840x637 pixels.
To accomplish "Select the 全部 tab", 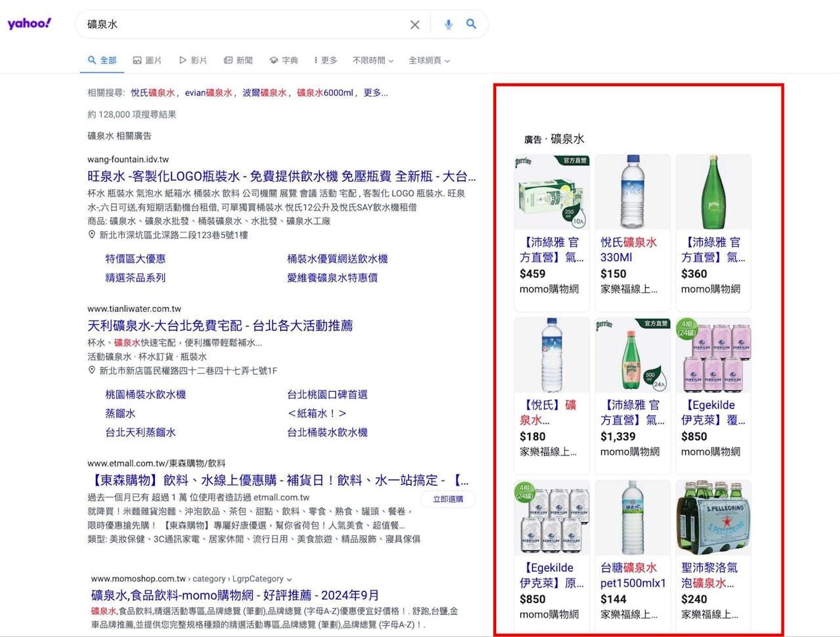I will pyautogui.click(x=102, y=60).
